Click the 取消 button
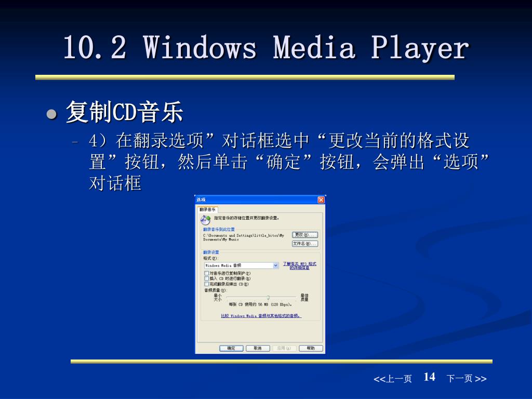 pyautogui.click(x=258, y=348)
